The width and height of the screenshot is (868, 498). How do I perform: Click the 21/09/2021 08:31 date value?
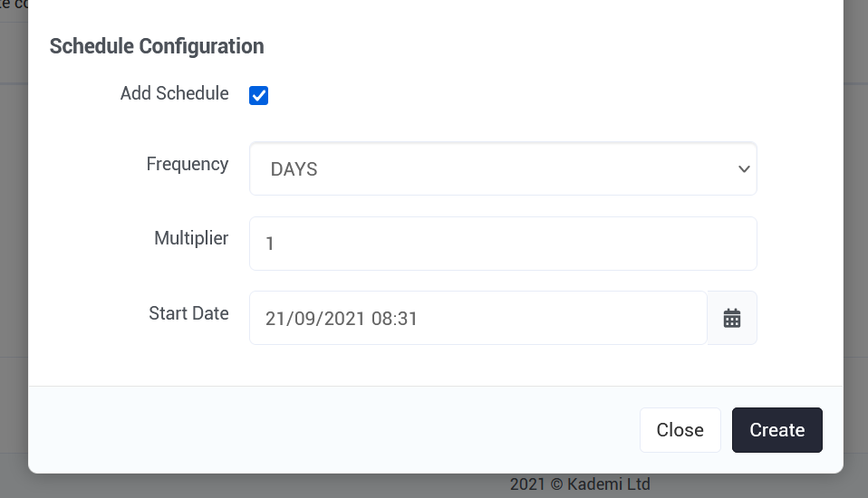pos(341,319)
